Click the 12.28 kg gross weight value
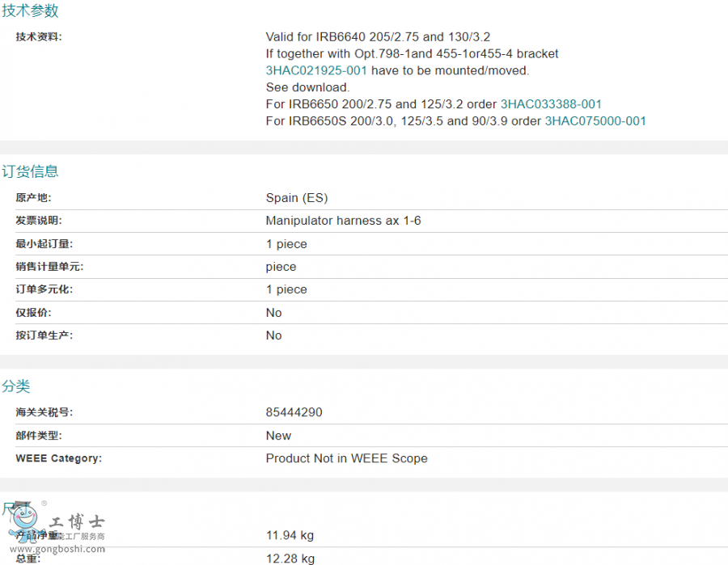Viewport: 728px width, 565px height. click(290, 559)
